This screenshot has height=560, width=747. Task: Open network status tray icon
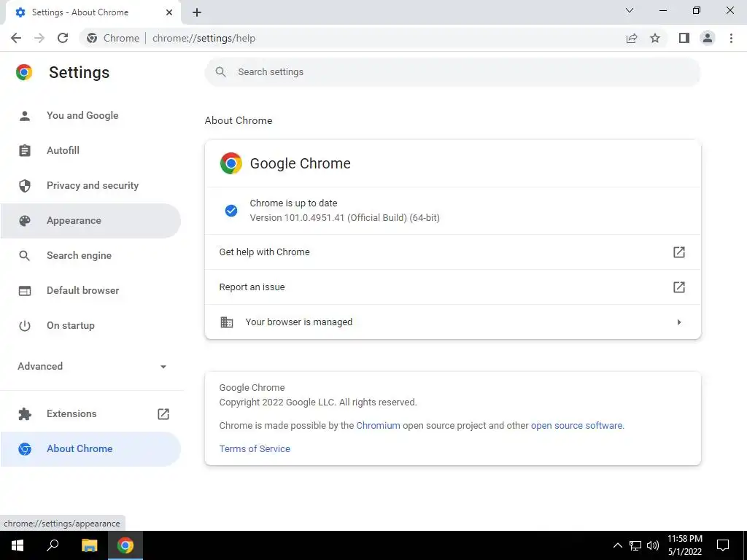[635, 545]
